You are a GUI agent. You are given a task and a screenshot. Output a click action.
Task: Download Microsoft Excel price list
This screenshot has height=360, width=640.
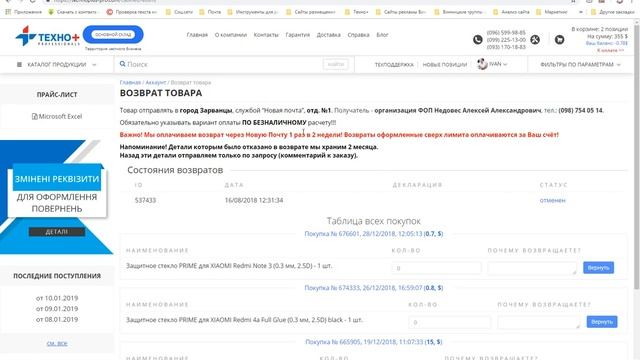point(57,116)
